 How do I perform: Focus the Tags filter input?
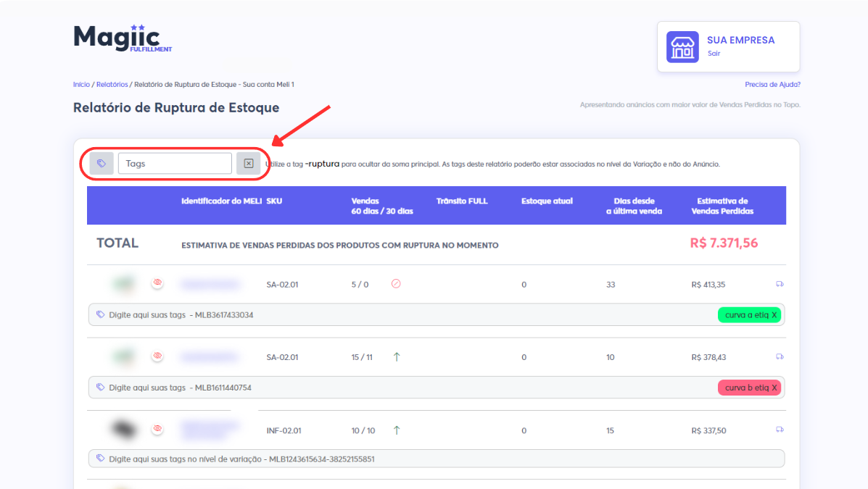coord(175,163)
